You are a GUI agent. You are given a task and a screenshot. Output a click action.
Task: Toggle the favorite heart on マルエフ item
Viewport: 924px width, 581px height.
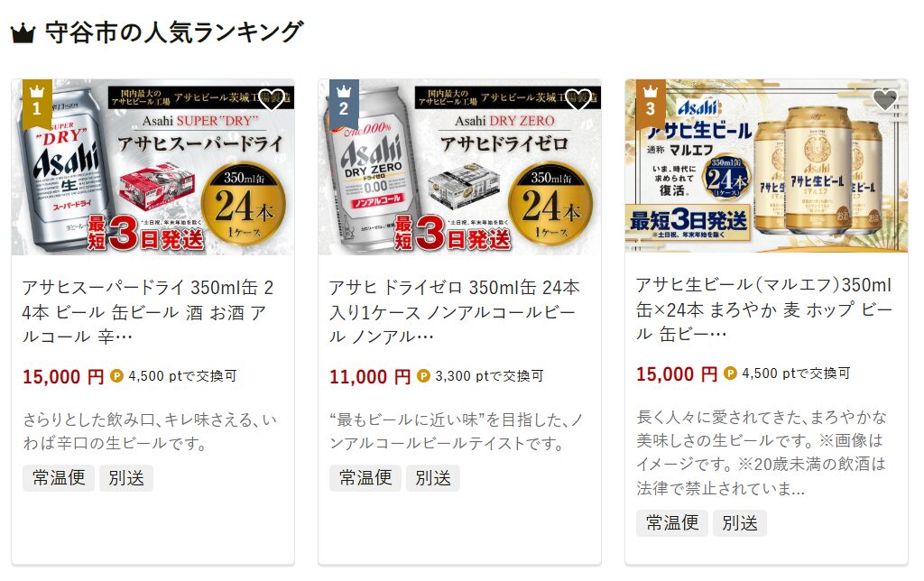coord(884,99)
